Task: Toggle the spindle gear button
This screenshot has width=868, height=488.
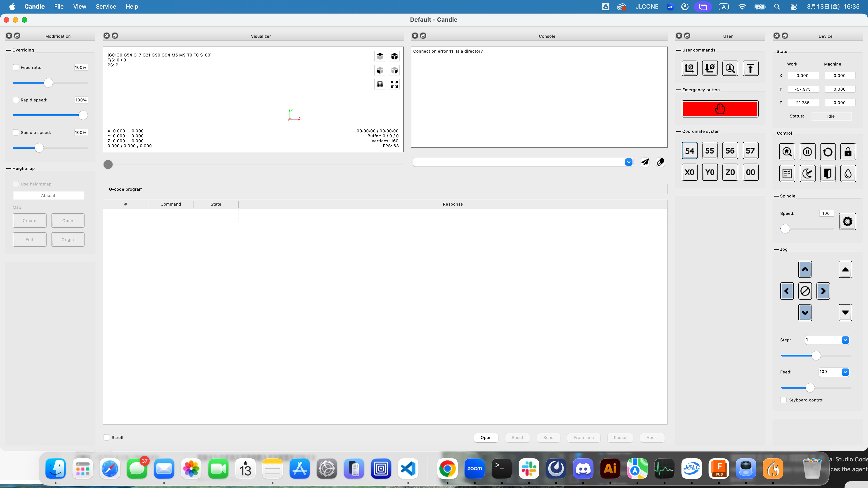Action: point(847,221)
